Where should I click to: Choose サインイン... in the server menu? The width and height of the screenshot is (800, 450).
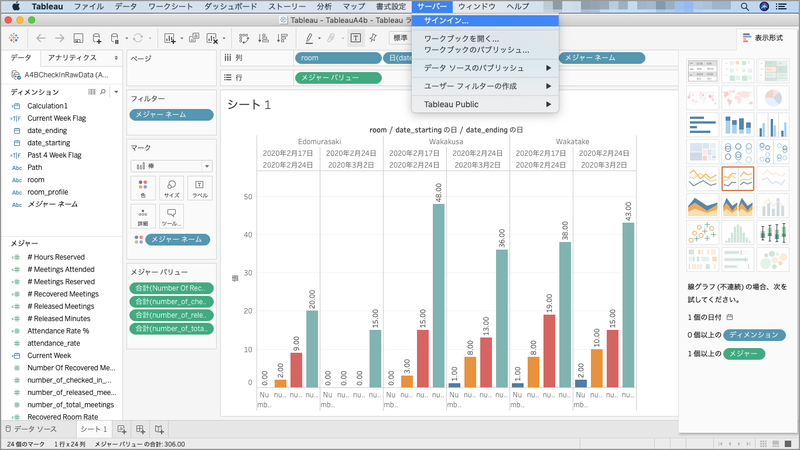tap(485, 21)
